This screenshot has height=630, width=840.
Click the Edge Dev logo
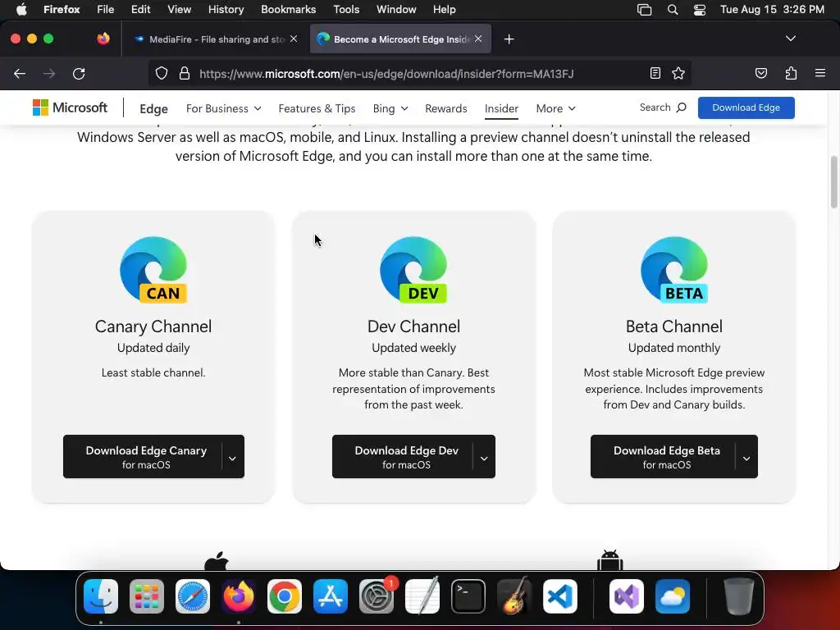(413, 270)
